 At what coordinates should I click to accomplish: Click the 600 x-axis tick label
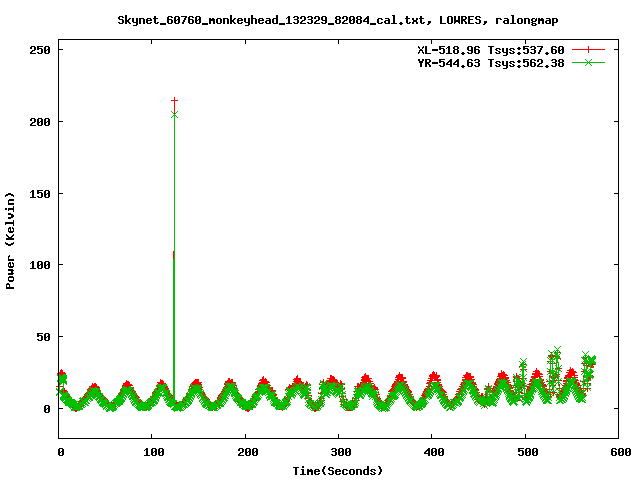point(620,452)
